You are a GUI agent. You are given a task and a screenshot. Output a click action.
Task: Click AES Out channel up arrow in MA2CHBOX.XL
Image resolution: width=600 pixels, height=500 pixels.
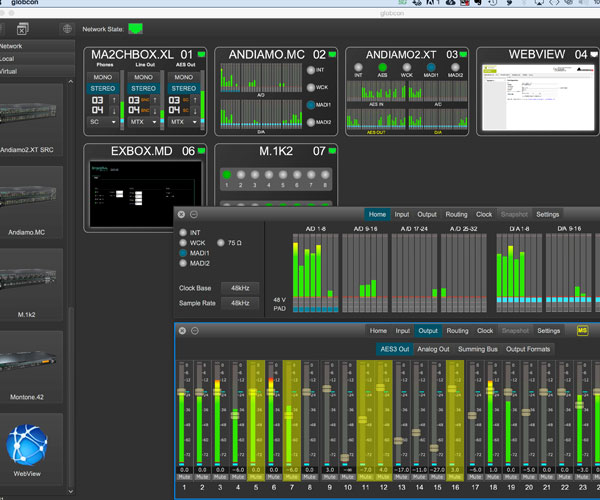click(x=195, y=100)
